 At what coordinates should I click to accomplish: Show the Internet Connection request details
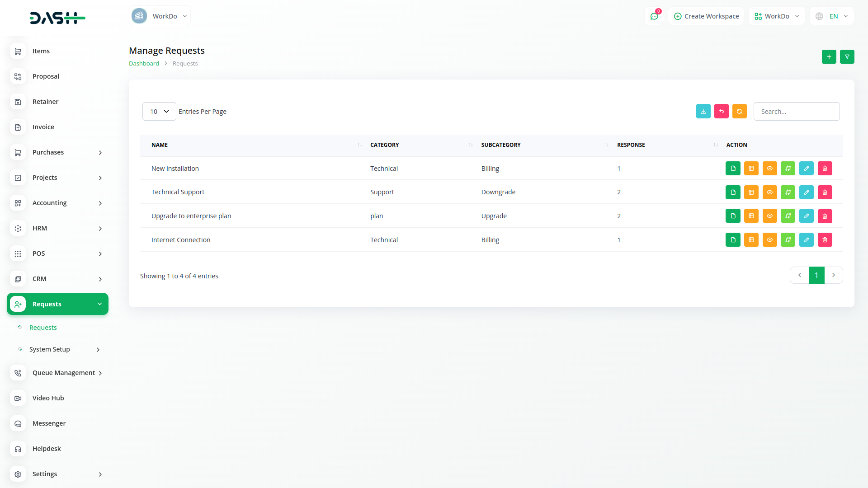click(x=769, y=240)
